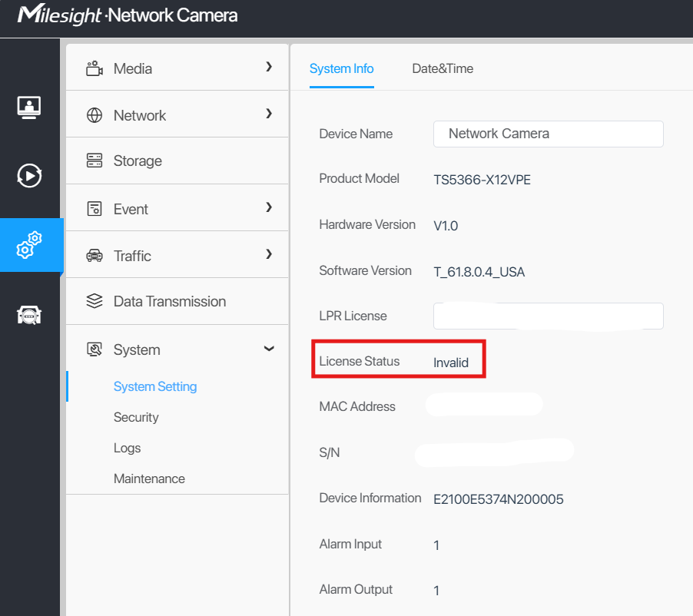
Task: Click the Alarm Input label
Action: 350,544
